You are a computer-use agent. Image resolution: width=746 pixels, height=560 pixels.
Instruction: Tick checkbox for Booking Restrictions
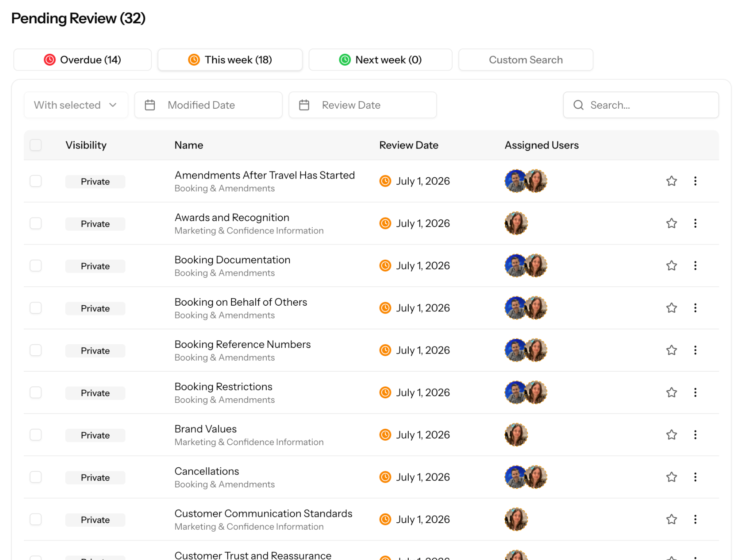36,393
